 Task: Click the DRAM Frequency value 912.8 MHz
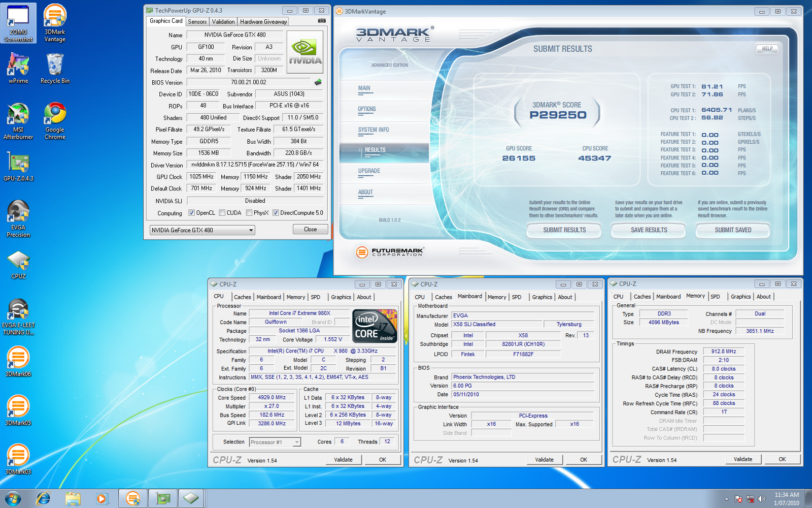724,352
